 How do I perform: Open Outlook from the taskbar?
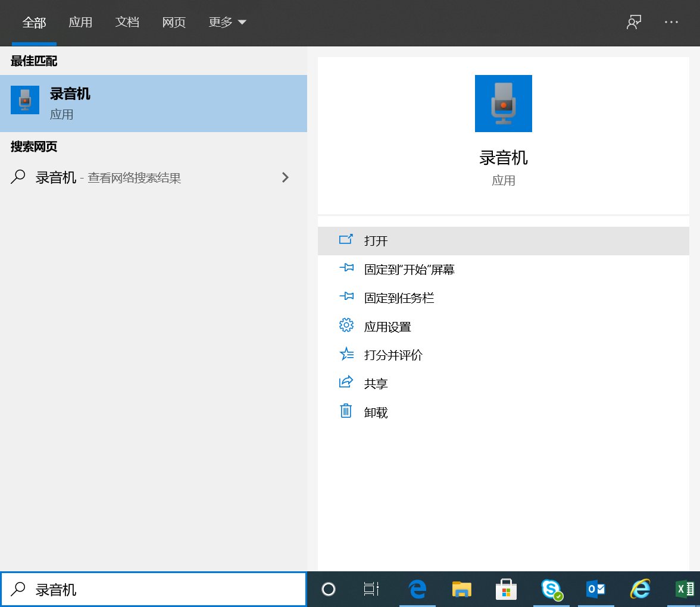tap(595, 589)
